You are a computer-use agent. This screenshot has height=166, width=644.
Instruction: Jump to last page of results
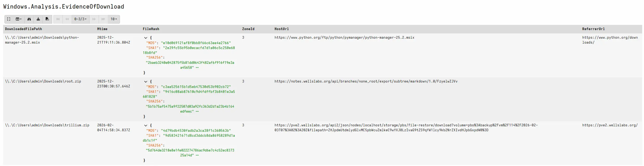[x=103, y=19]
